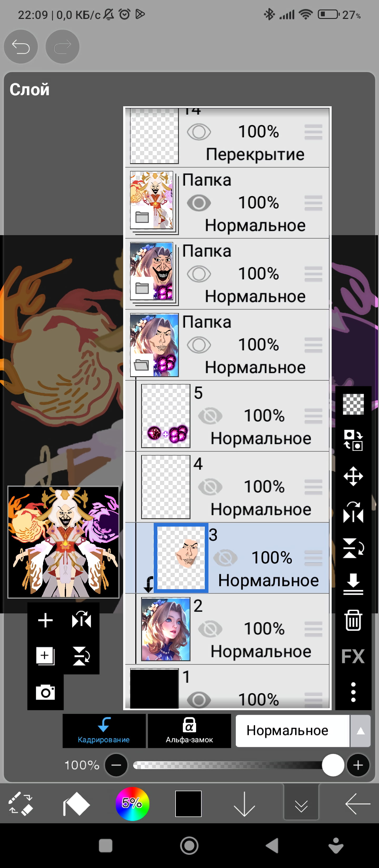Tap the camera icon to import photo
379x868 pixels.
pos(45,693)
